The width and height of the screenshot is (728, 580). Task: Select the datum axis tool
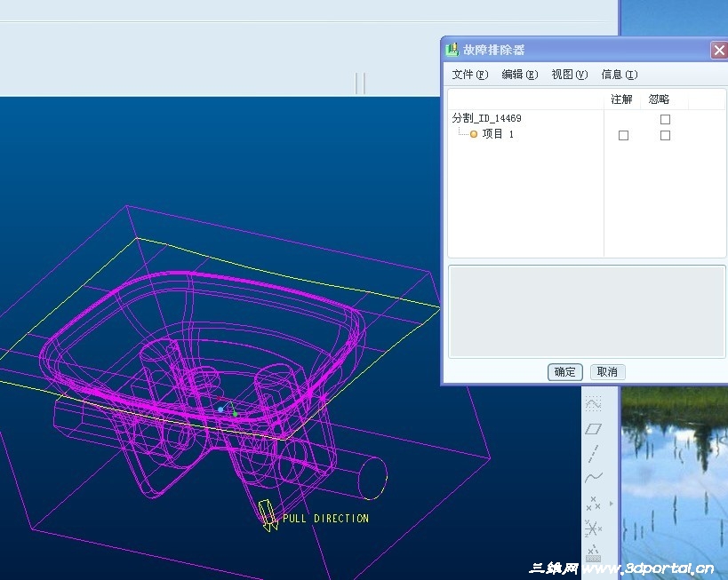pyautogui.click(x=594, y=453)
